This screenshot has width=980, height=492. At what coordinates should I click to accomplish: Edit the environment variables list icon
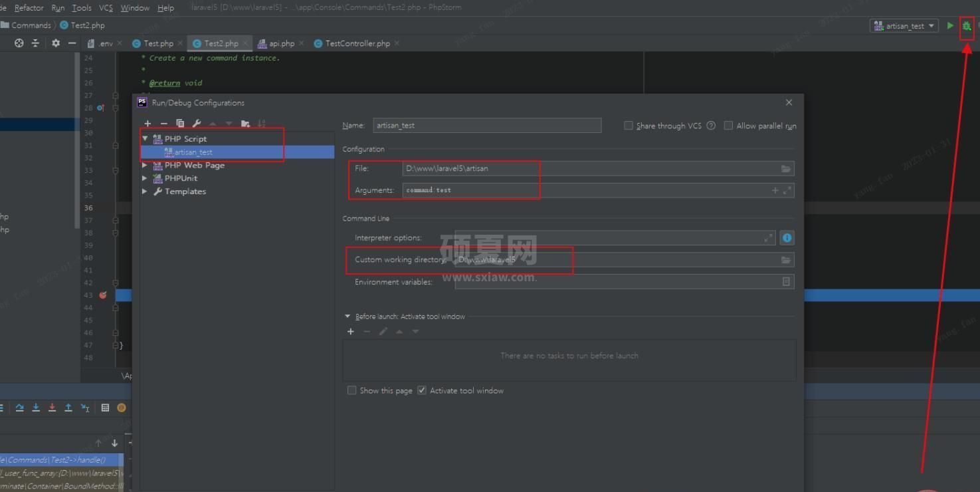click(786, 282)
